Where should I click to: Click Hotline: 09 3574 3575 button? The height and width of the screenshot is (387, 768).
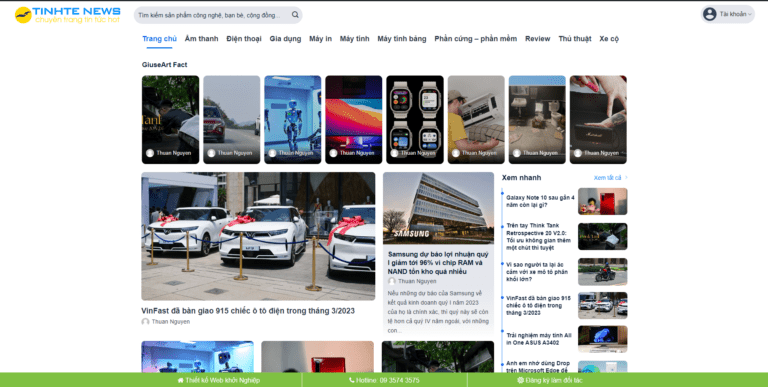click(384, 380)
